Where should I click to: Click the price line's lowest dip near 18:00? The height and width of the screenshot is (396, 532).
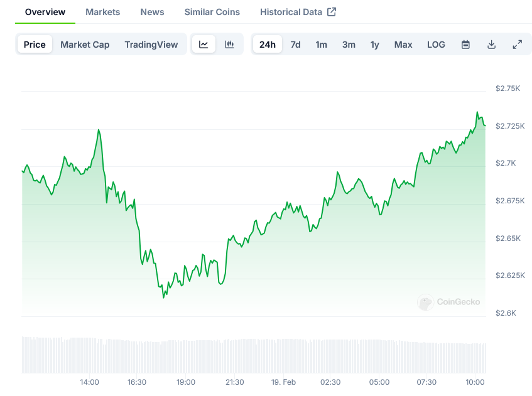click(163, 297)
